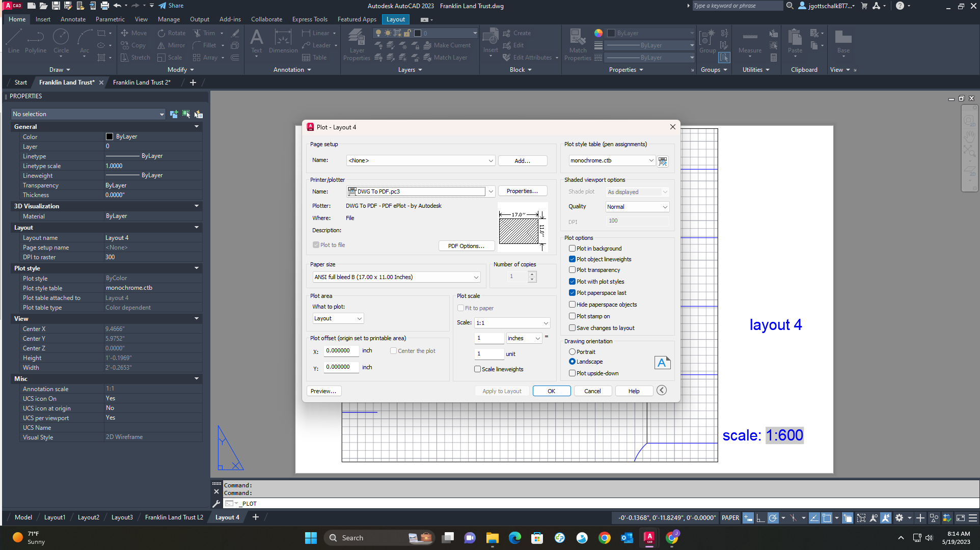980x550 pixels.
Task: Open the Layout2 tab
Action: [x=88, y=517]
